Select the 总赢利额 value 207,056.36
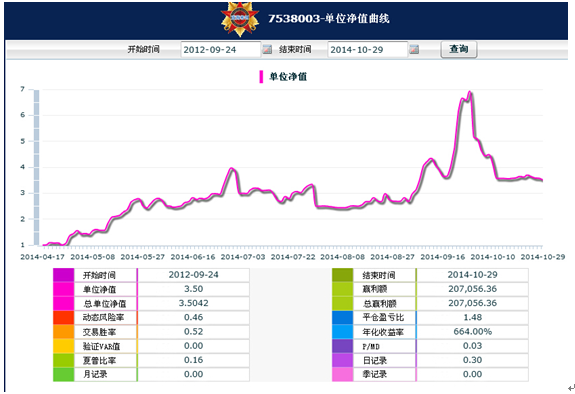Image resolution: width=575 pixels, height=394 pixels. point(472,303)
